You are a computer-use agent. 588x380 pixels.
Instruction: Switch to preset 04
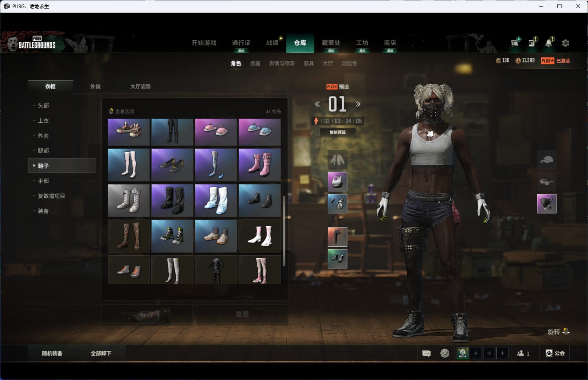[x=348, y=121]
